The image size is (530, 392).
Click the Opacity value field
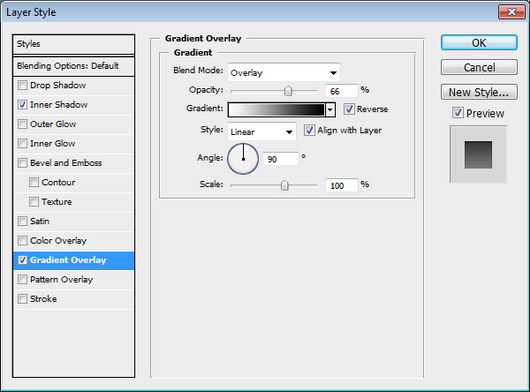(x=341, y=91)
